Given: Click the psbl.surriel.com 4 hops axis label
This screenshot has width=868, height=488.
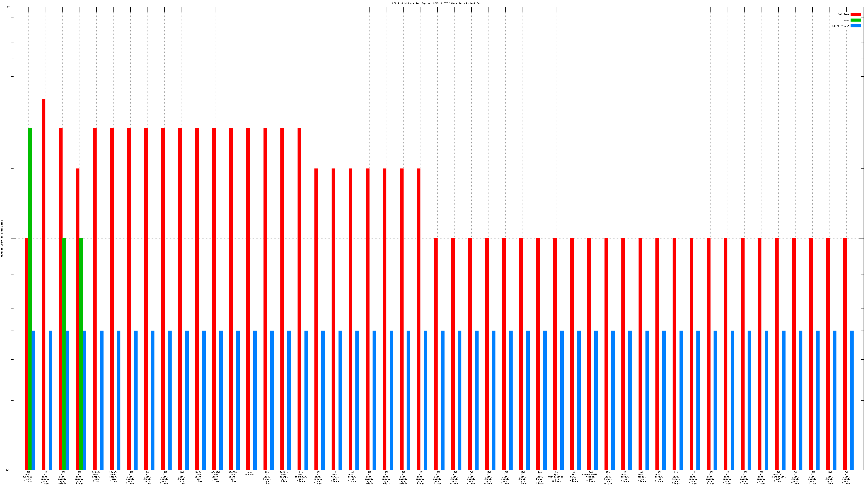Looking at the screenshot, I should tap(28, 477).
